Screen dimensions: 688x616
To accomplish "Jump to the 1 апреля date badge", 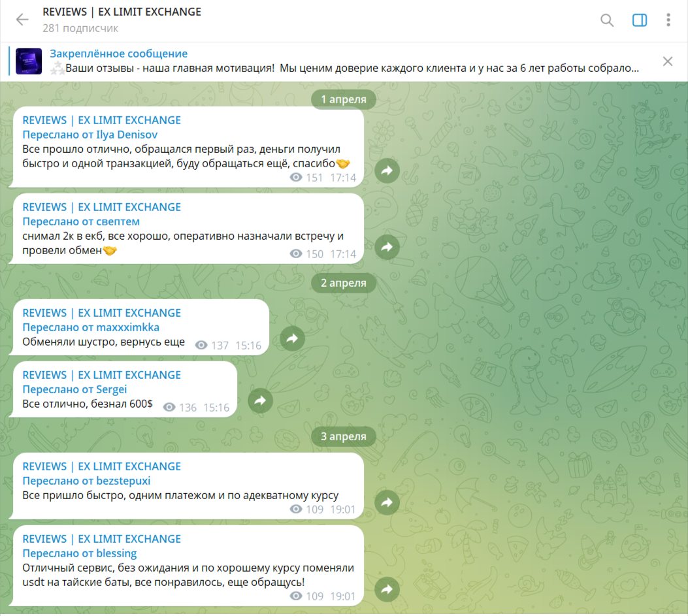I will 344,99.
